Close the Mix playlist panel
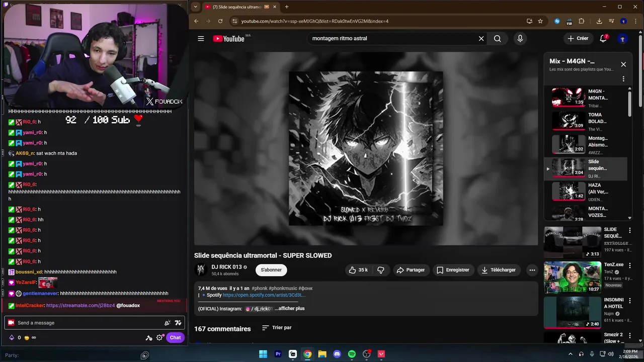 [x=623, y=64]
